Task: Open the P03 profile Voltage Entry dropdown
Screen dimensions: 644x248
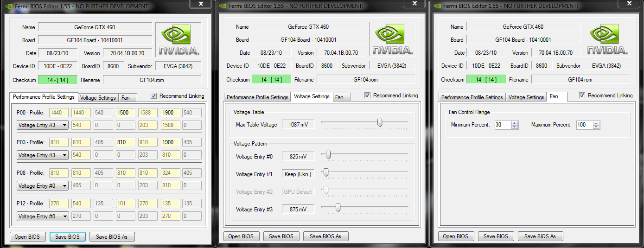Action: (x=43, y=155)
